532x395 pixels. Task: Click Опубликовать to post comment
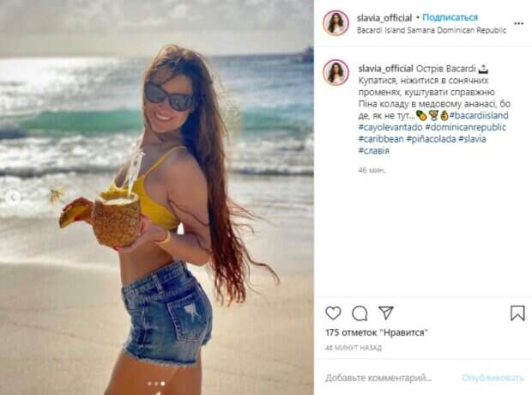pos(493,378)
